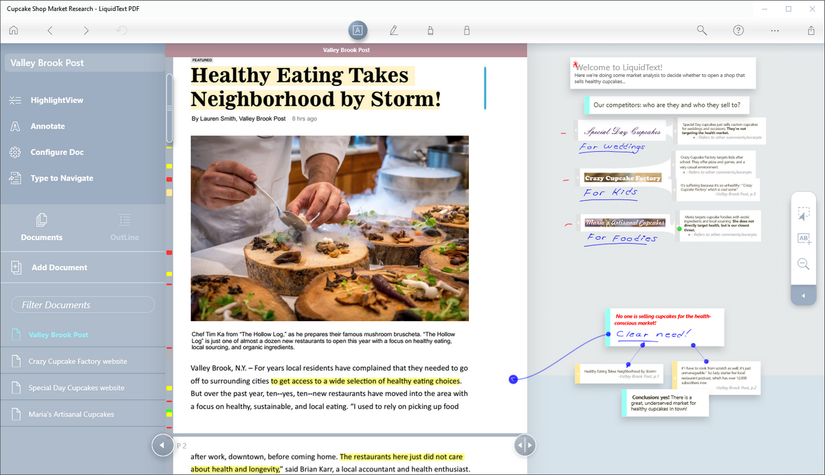825x475 pixels.
Task: Navigate forward with the right arrow
Action: [86, 31]
